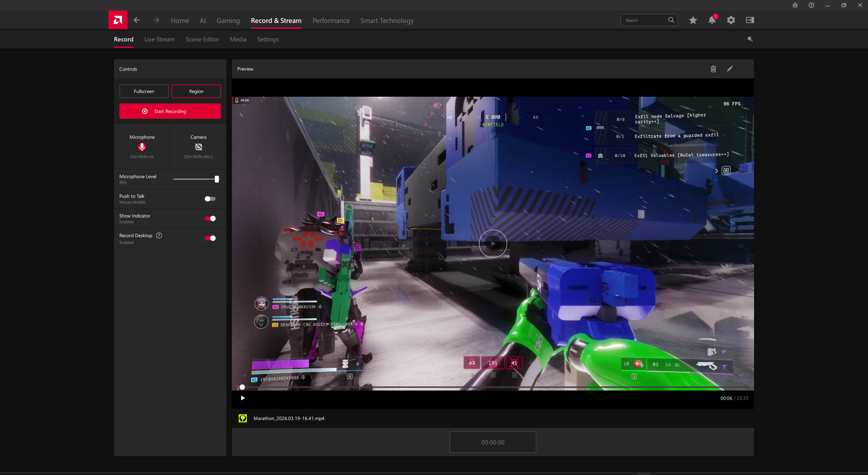Click the Start Recording button
This screenshot has width=868, height=475.
point(170,111)
